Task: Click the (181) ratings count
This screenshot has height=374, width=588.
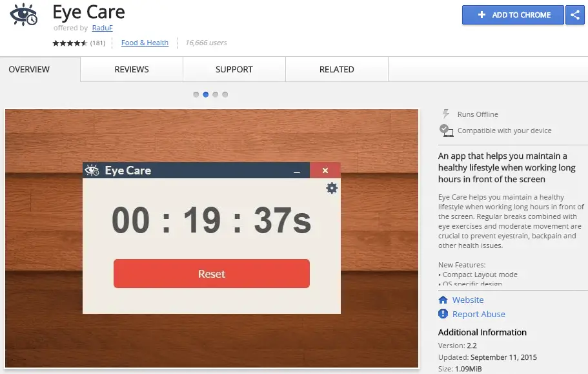Action: coord(97,43)
